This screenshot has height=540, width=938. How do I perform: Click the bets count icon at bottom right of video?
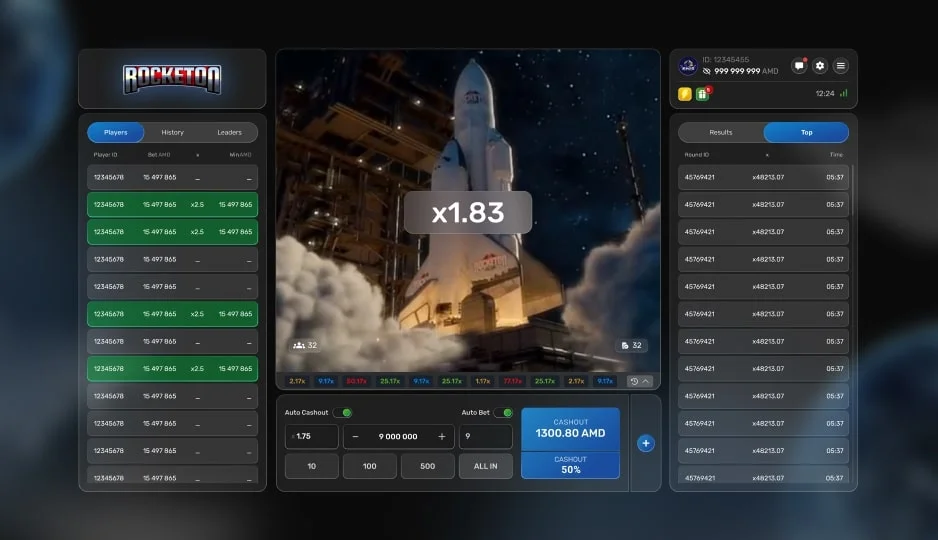[631, 345]
